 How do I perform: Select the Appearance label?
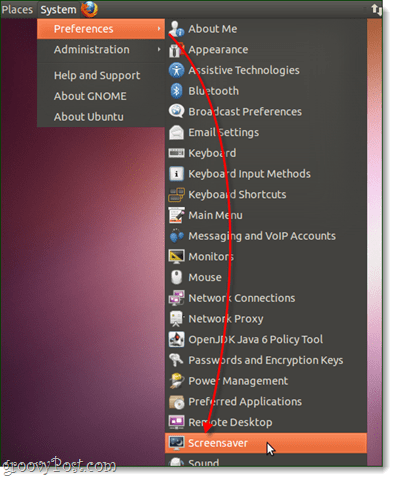click(x=218, y=50)
